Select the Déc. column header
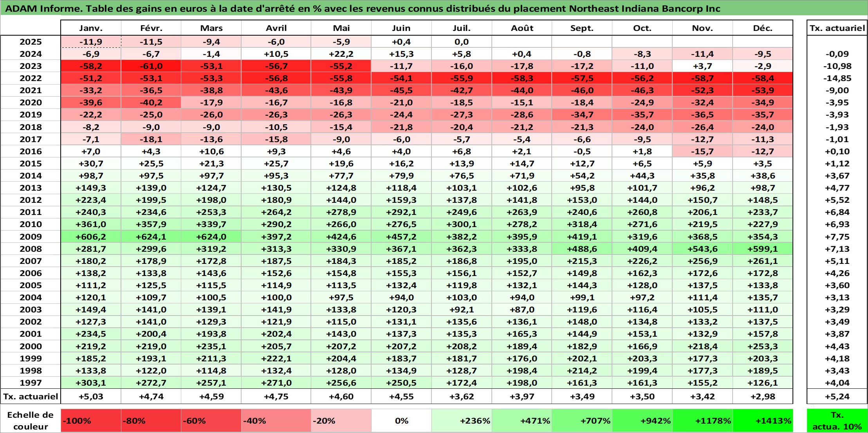Viewport: 868px width, 433px height. [763, 28]
